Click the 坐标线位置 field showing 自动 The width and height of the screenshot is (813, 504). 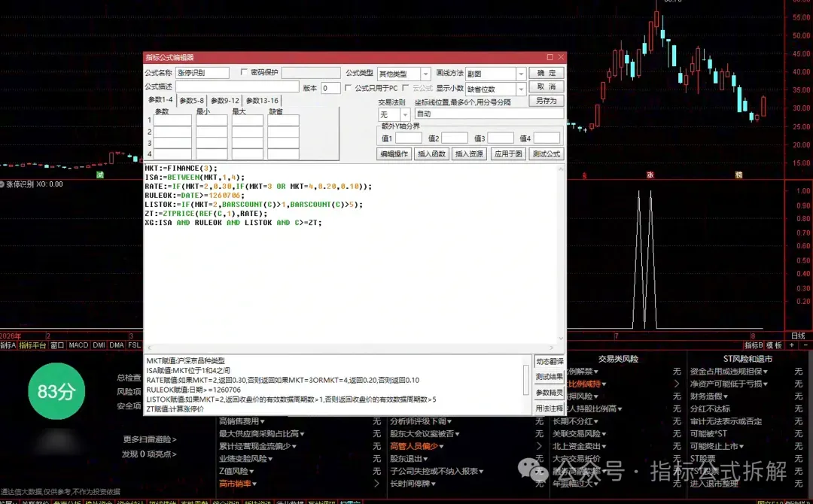point(489,114)
